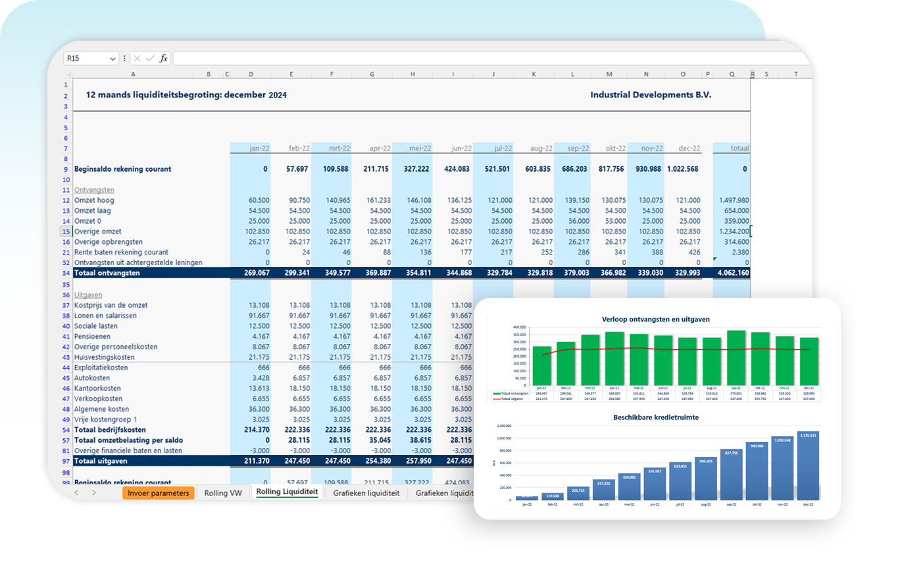Screen dimensions: 900x588
Task: Click the 'Industrial Developments B.V.' cell
Action: point(651,95)
